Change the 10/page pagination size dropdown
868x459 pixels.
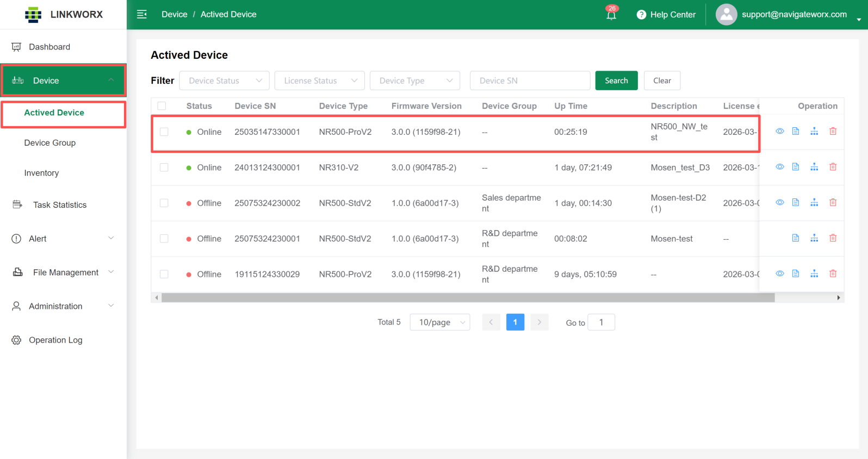coord(439,322)
